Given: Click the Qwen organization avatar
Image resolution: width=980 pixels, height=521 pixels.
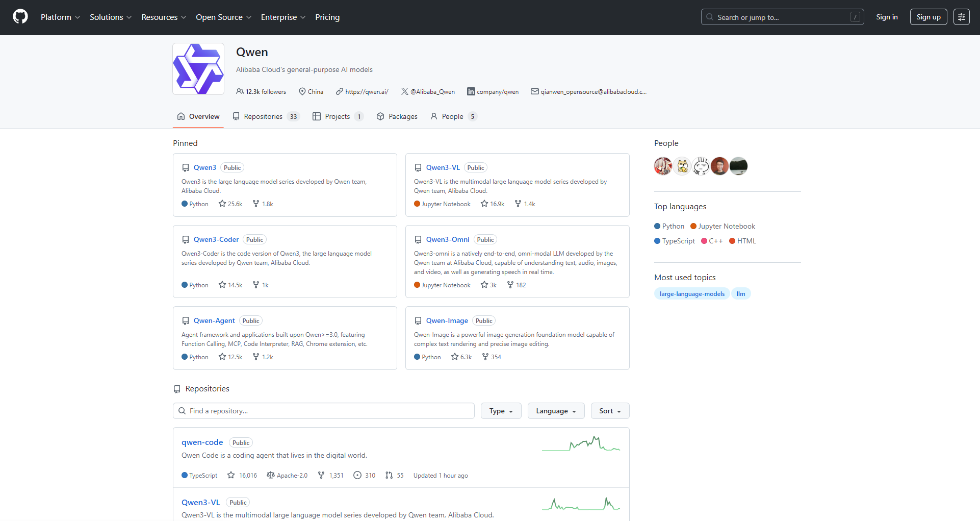Looking at the screenshot, I should (198, 69).
